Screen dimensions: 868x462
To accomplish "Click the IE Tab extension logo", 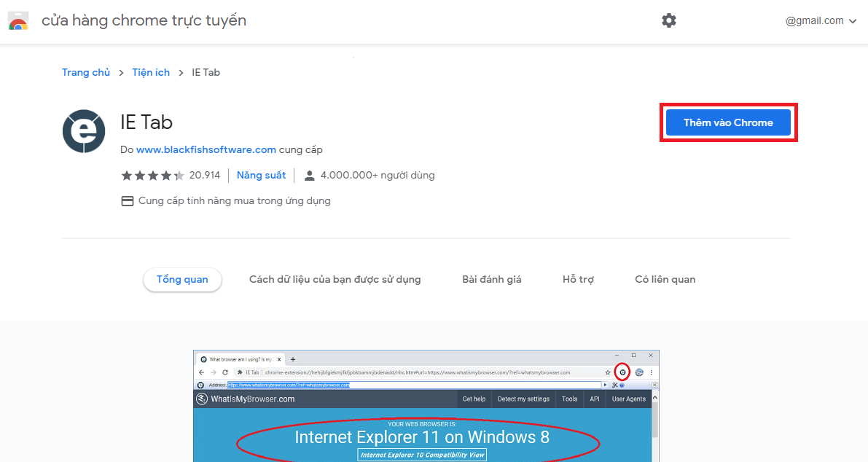I will coord(84,131).
